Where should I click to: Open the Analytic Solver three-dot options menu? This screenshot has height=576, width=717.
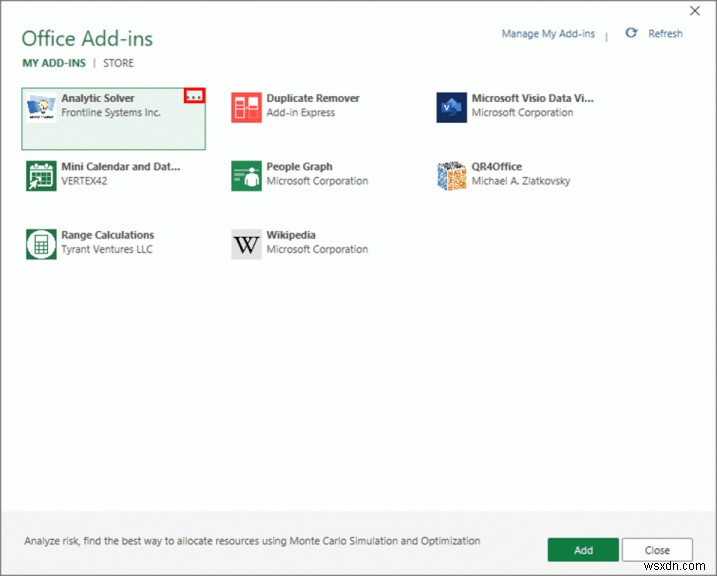pos(195,96)
